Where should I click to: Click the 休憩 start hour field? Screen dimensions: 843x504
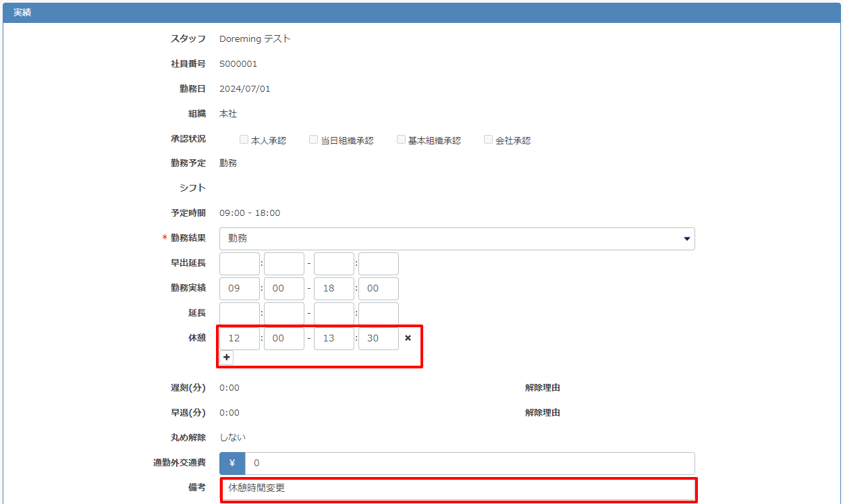coord(240,339)
